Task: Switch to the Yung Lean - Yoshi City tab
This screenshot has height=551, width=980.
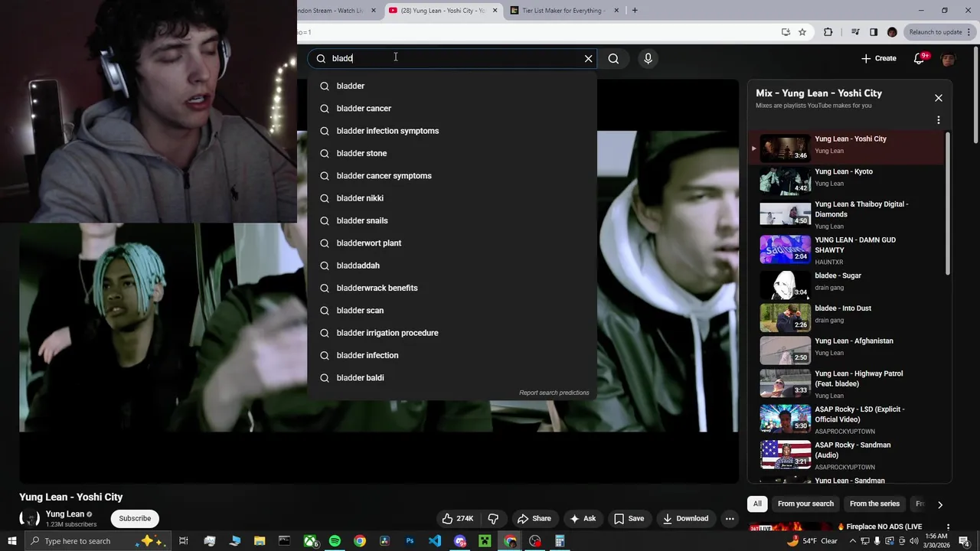Action: click(x=443, y=11)
